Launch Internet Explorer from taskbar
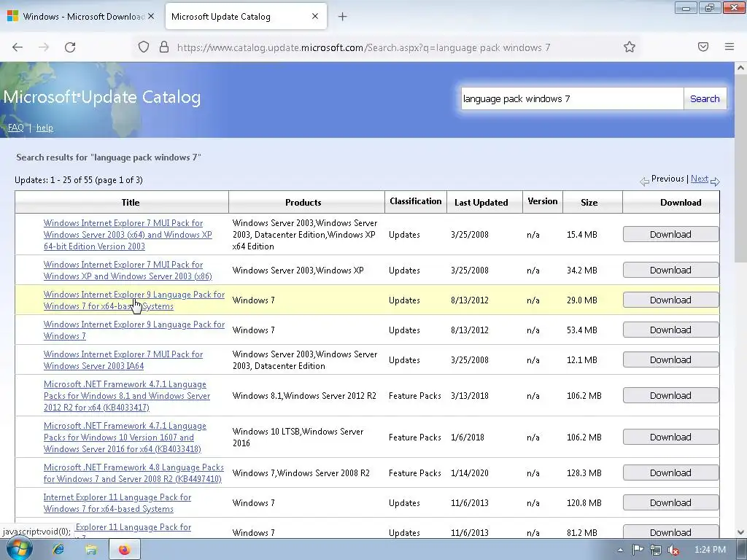 click(x=58, y=550)
